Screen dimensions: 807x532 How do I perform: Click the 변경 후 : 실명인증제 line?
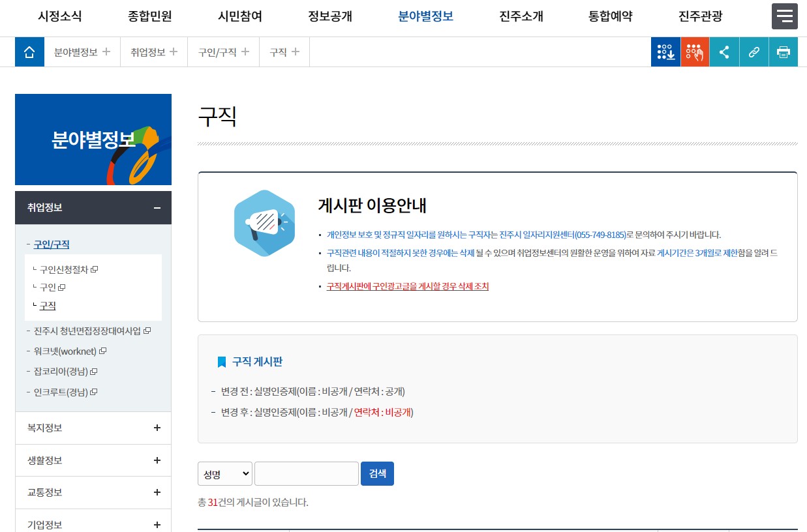317,413
